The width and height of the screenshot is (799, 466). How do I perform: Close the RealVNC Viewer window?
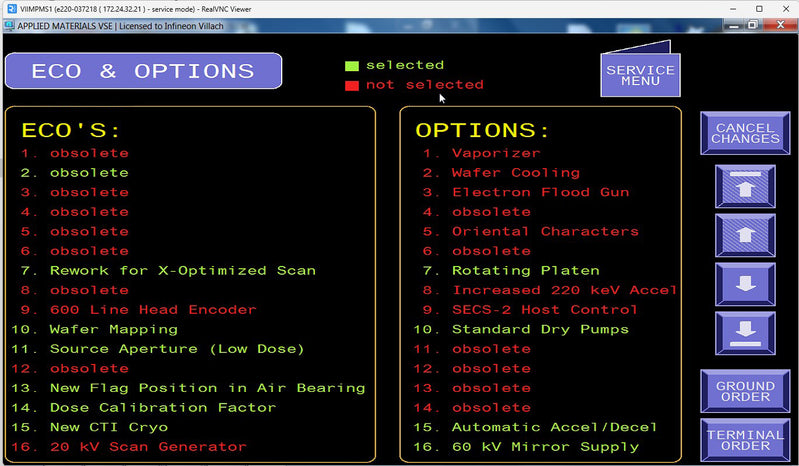pyautogui.click(x=786, y=9)
